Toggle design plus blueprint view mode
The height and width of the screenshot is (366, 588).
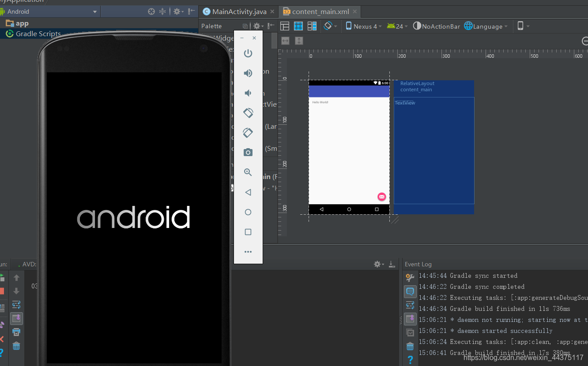point(312,26)
